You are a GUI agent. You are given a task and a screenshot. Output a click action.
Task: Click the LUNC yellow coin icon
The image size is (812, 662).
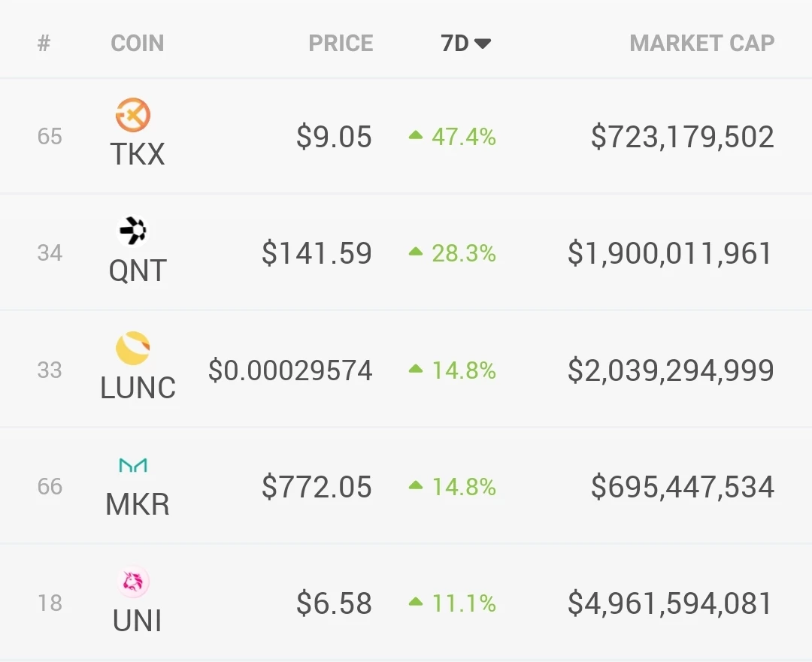[x=133, y=348]
